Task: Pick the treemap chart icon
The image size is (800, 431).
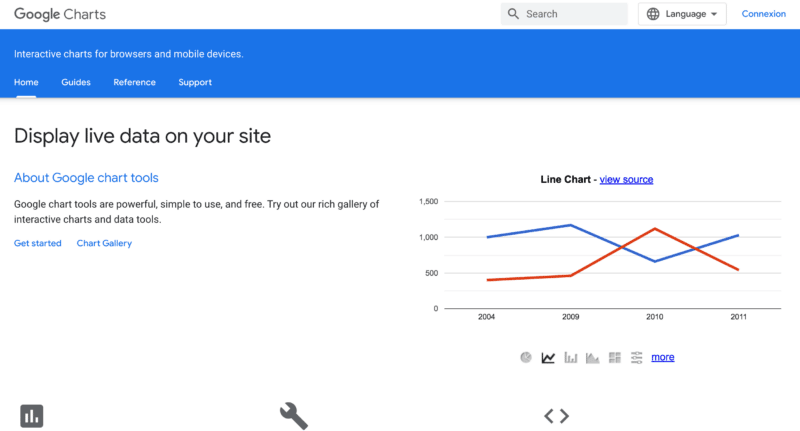Action: pos(615,357)
